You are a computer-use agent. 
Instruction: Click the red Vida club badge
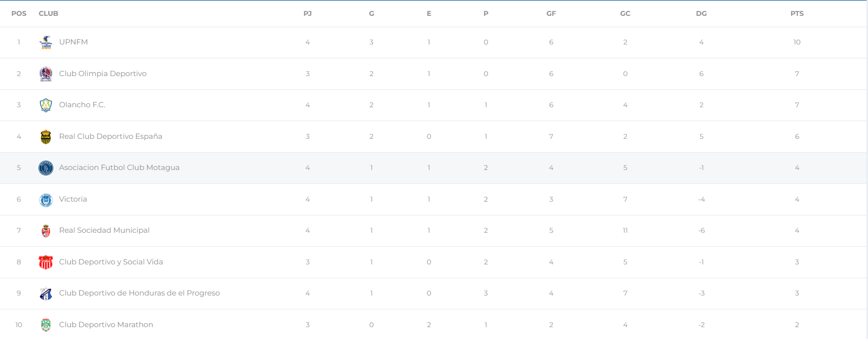point(46,262)
